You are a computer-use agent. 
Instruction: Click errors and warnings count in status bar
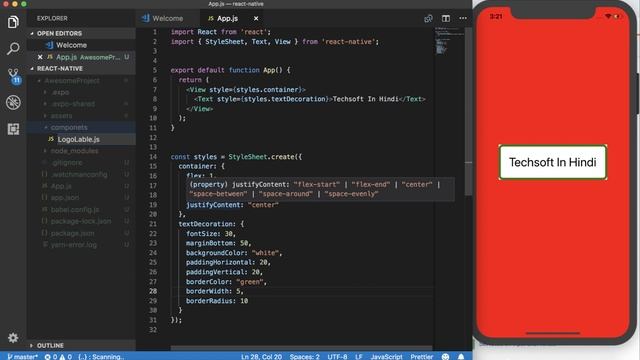(x=58, y=357)
